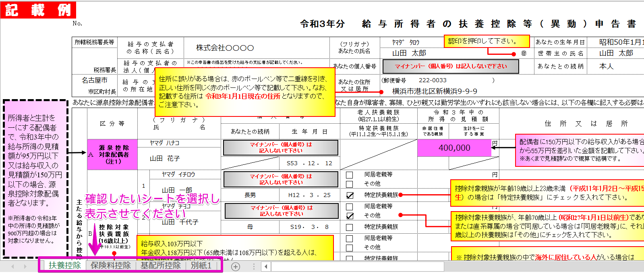The height and width of the screenshot is (274, 644).
Task: Toggle その他 checkbox in 山田 一郎 row
Action: tap(350, 184)
